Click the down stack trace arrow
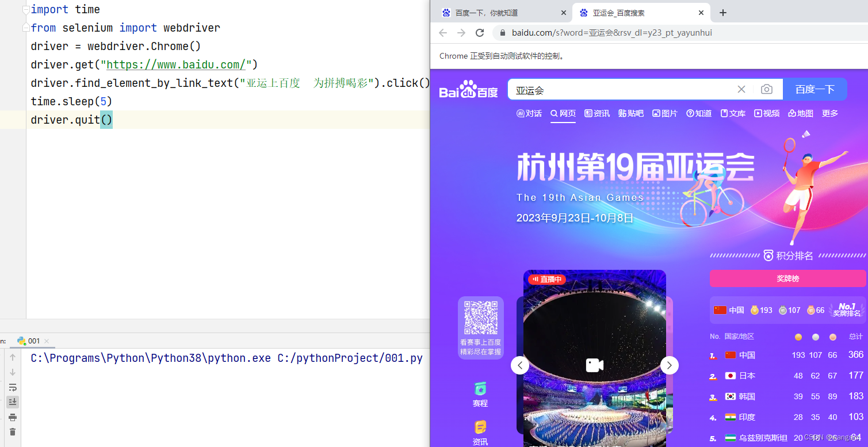 point(13,372)
